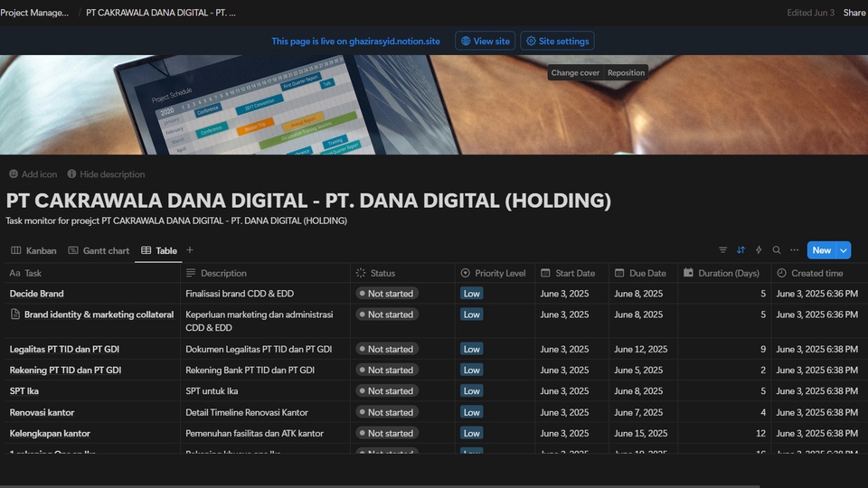Open Site settings button
This screenshot has width=868, height=488.
point(558,41)
